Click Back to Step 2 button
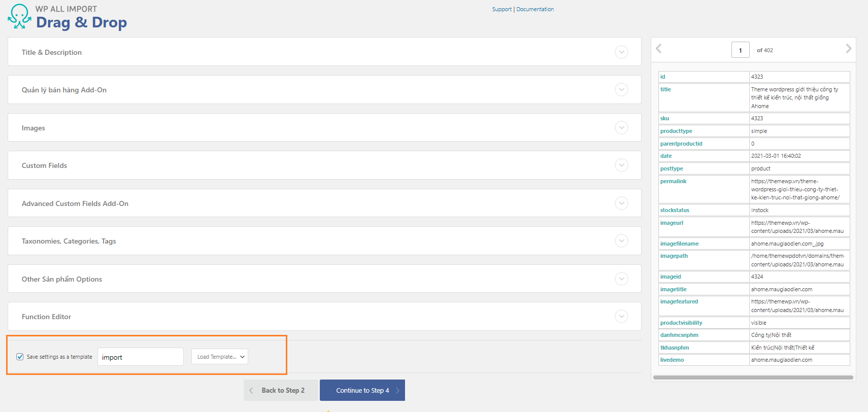The height and width of the screenshot is (412, 868). [281, 390]
